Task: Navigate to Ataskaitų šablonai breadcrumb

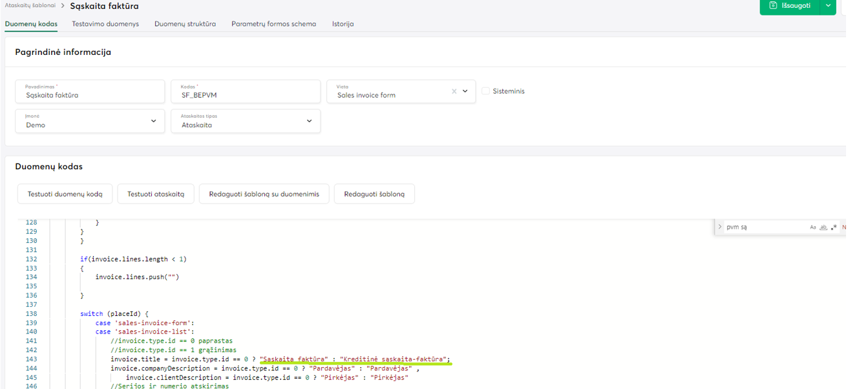Action: tap(30, 5)
